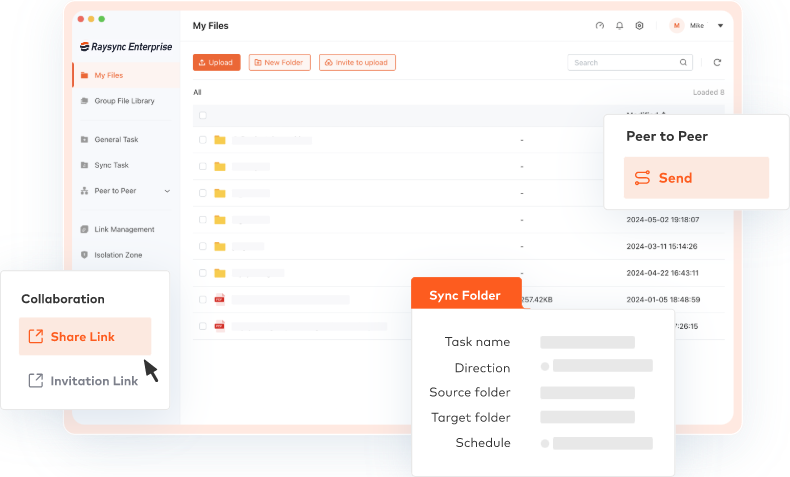Click the search magnifier icon
The height and width of the screenshot is (477, 790).
click(x=684, y=62)
